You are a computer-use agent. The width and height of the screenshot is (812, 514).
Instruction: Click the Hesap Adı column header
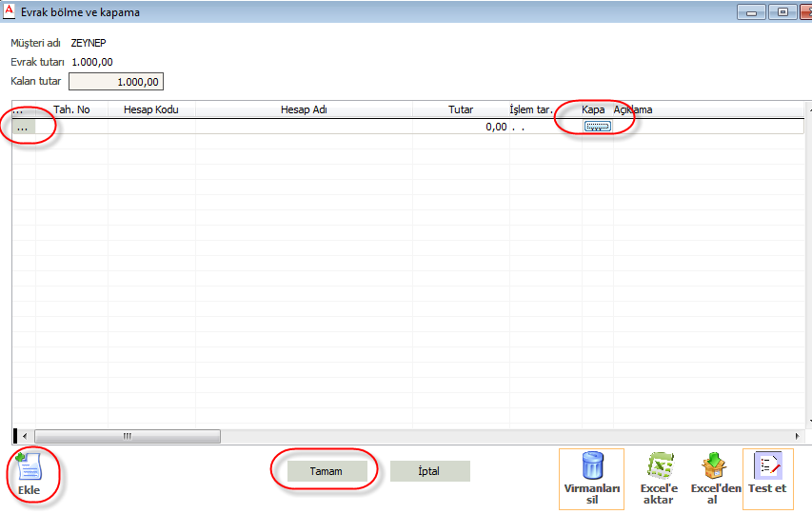(x=304, y=109)
